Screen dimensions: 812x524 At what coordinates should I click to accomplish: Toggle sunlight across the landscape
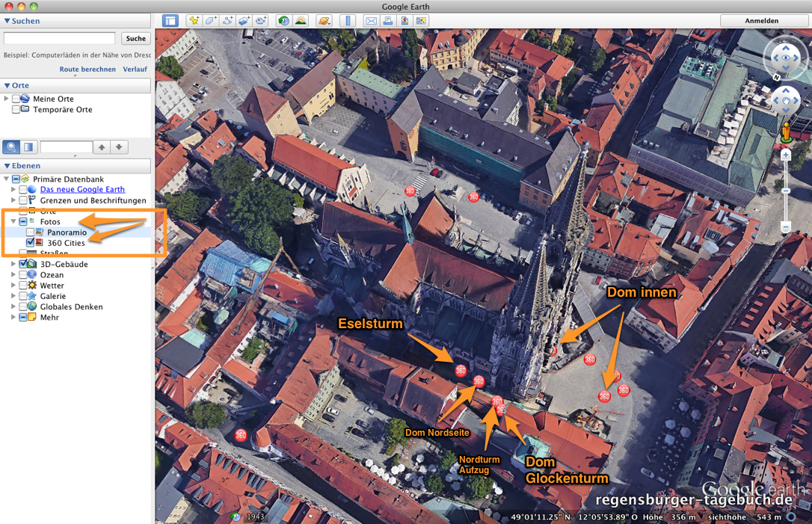point(301,21)
